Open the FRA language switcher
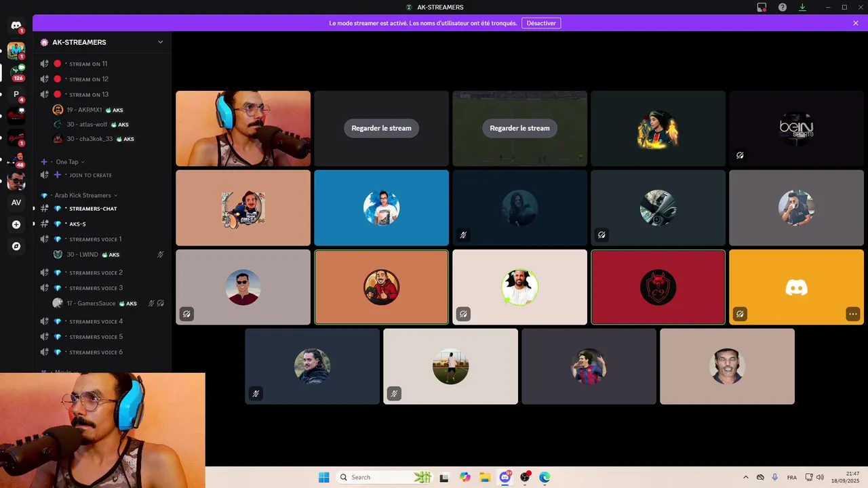868x488 pixels. 792,477
